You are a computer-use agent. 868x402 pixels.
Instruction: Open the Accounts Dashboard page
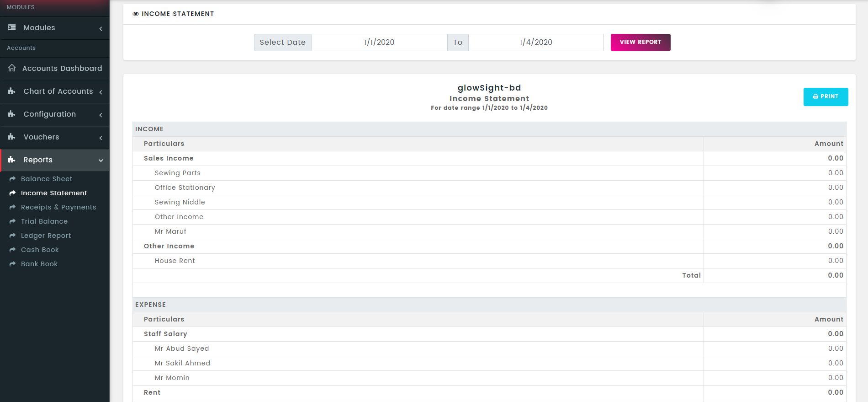62,68
